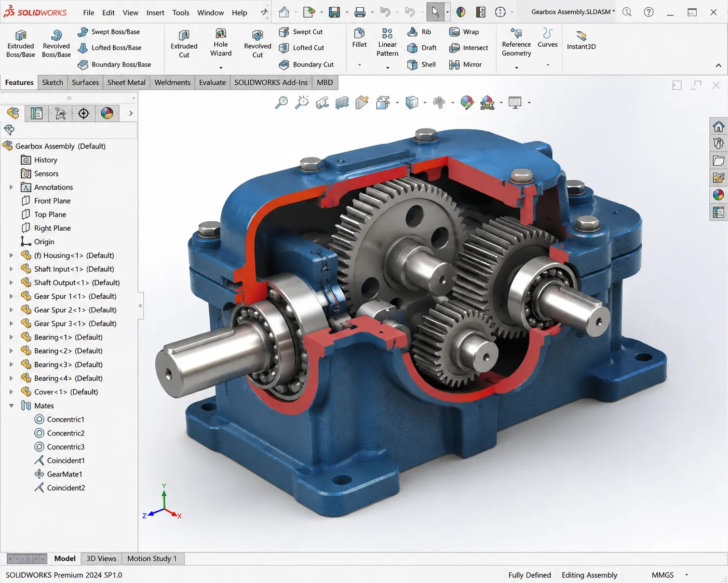Switch to the Sheet Metal tab
Screen dimensions: 728x583
point(126,82)
